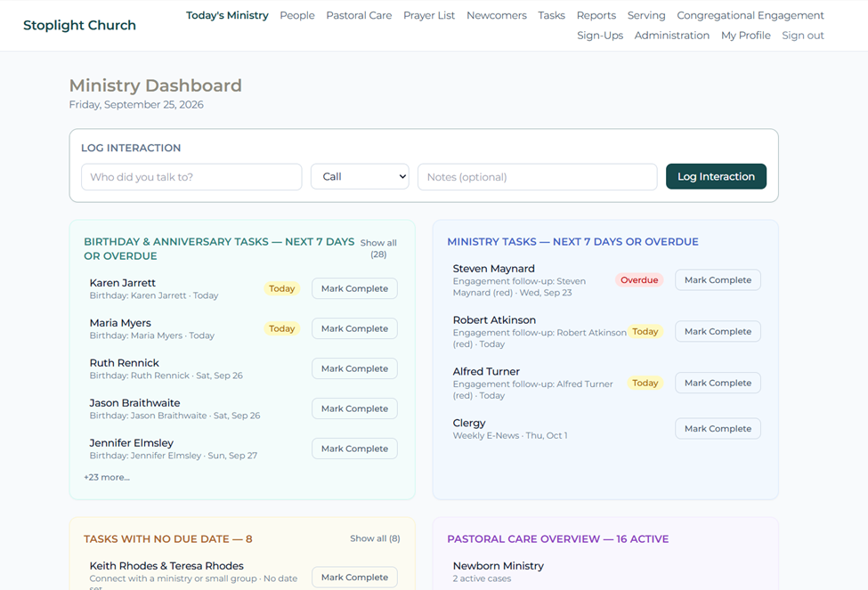
Task: Open the Tasks page
Action: pyautogui.click(x=551, y=15)
